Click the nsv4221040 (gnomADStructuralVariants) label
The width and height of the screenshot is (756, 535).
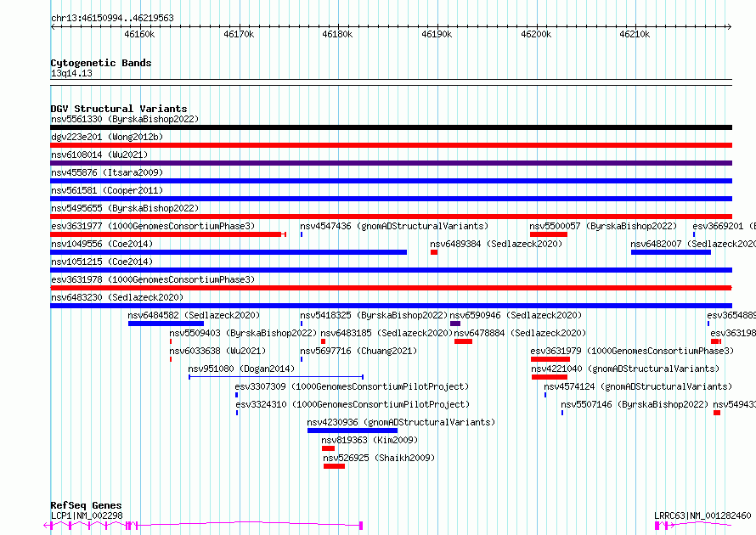[625, 369]
